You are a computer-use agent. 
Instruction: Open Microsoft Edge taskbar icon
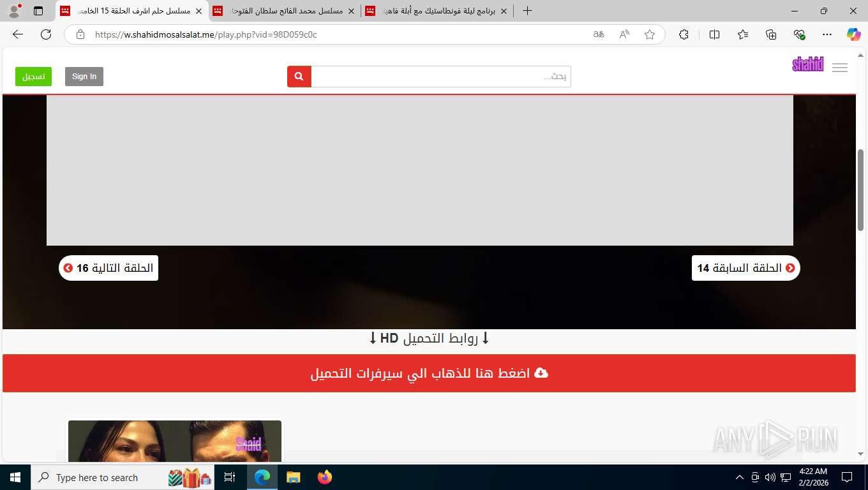262,477
